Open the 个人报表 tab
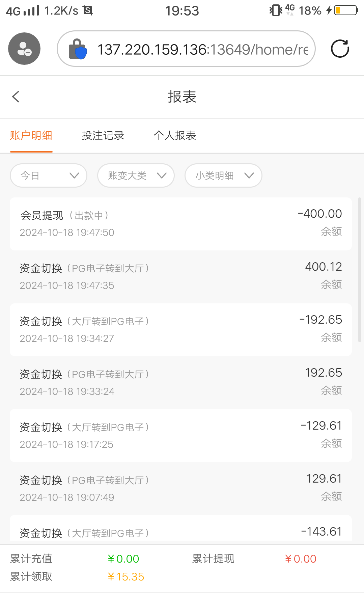 pos(175,136)
